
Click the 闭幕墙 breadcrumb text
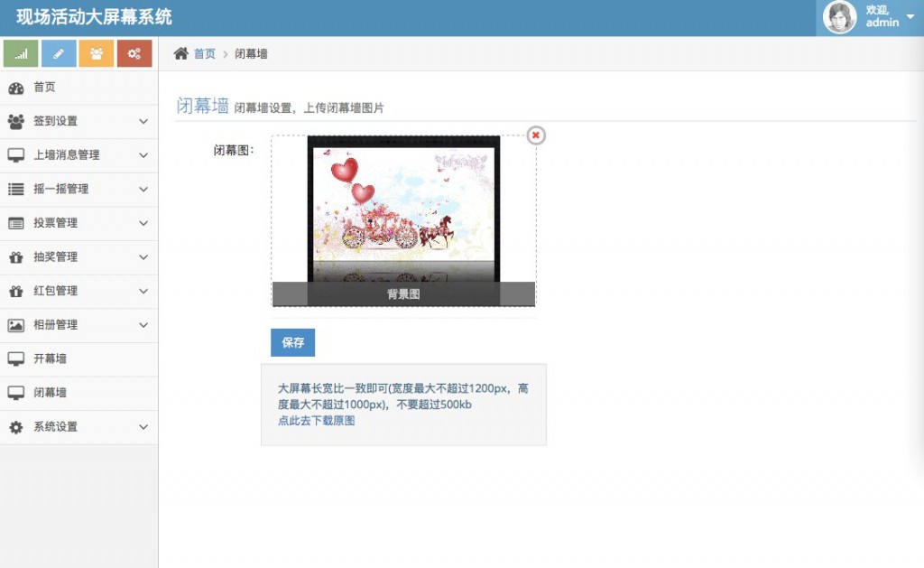[251, 53]
